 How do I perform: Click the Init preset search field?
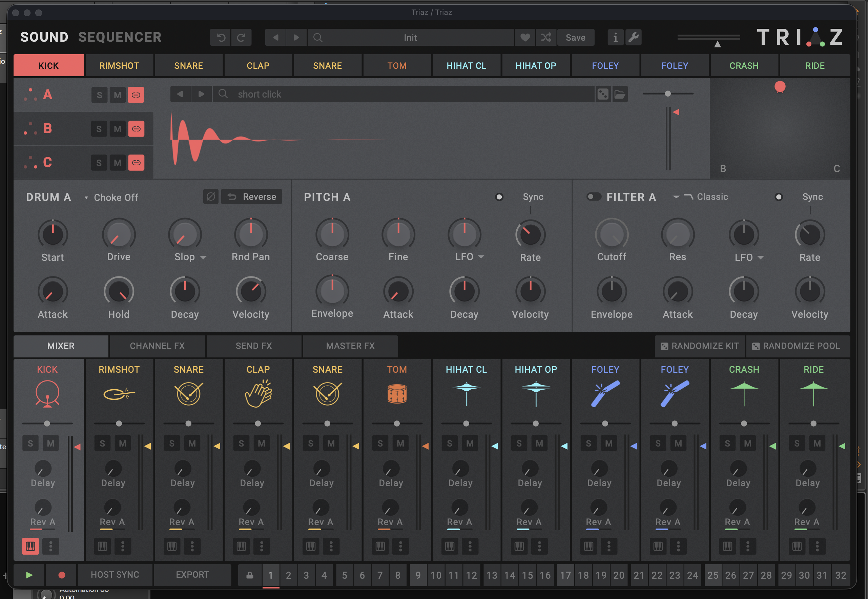(x=411, y=38)
